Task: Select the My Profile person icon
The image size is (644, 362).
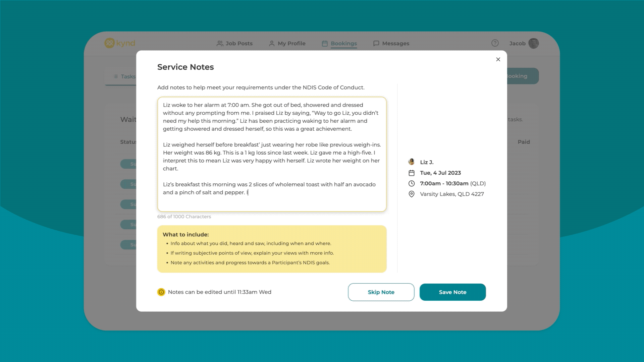Action: point(272,43)
